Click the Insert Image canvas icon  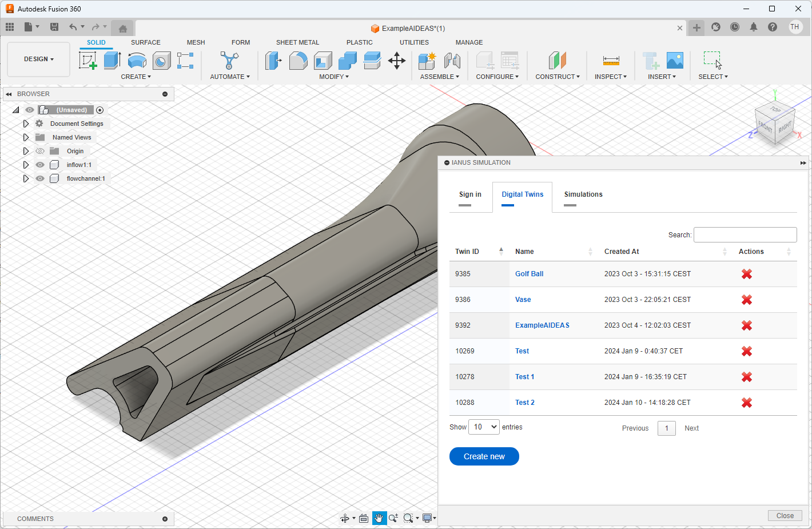pos(675,60)
